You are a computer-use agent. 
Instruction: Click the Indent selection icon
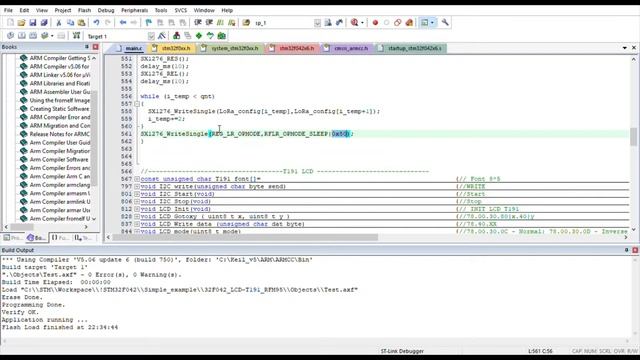198,23
